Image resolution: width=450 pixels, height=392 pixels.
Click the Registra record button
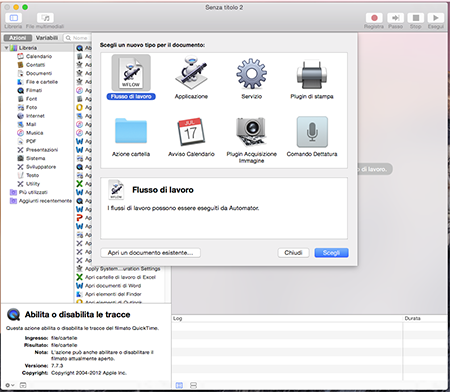point(374,18)
